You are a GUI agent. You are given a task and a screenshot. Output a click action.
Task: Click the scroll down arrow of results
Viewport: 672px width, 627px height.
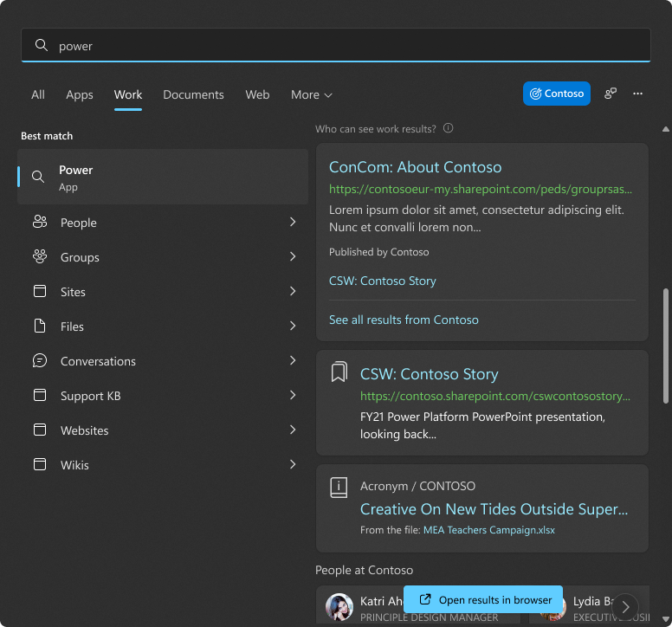coord(666,619)
